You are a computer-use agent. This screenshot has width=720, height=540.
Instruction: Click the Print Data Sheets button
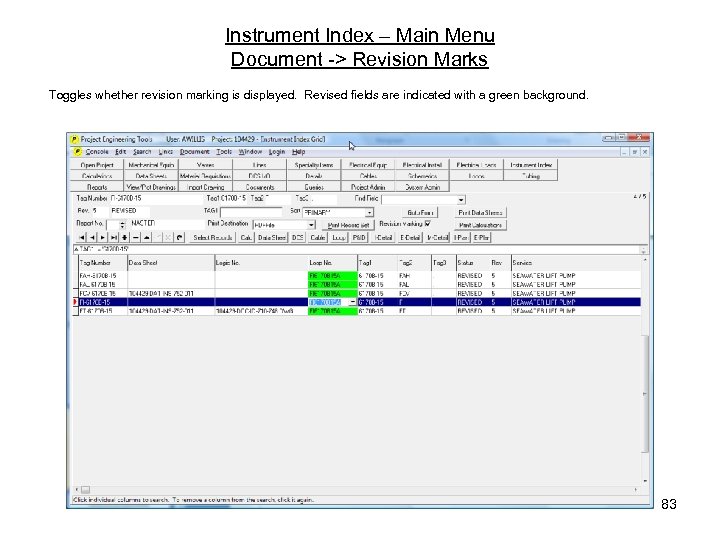point(480,213)
